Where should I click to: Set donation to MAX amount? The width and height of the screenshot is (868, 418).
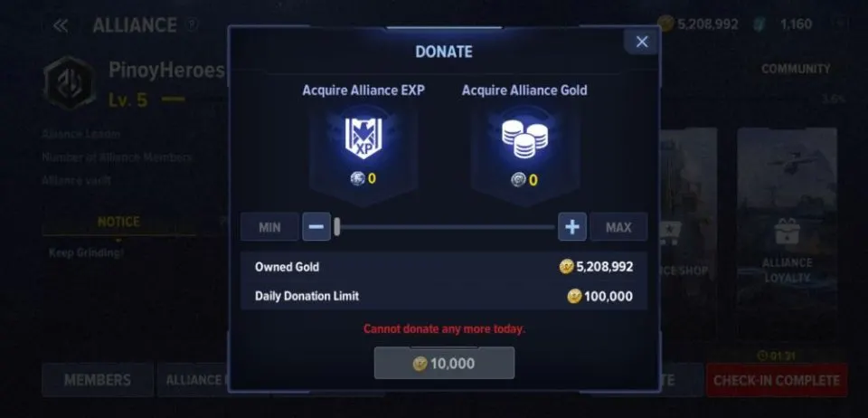click(x=618, y=227)
